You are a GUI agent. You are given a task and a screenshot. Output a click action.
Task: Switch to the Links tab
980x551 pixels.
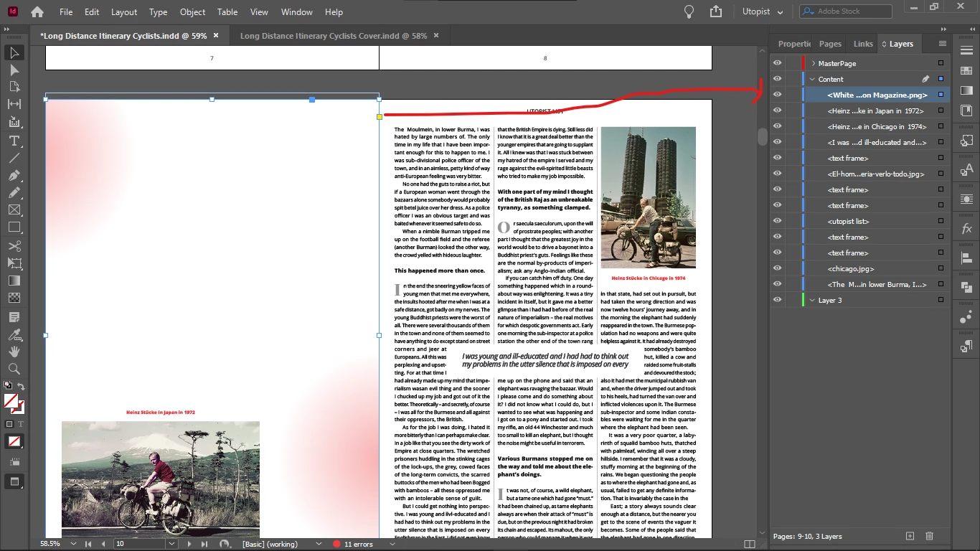863,44
